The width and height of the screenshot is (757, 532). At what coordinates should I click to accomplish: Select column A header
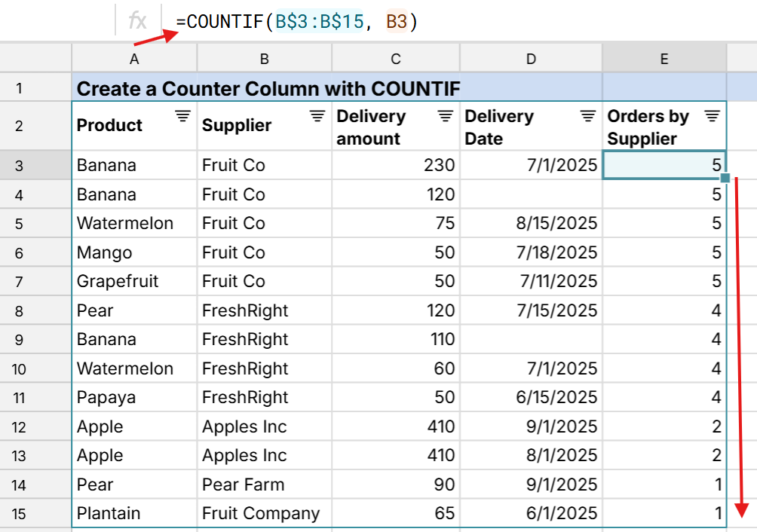pyautogui.click(x=133, y=57)
